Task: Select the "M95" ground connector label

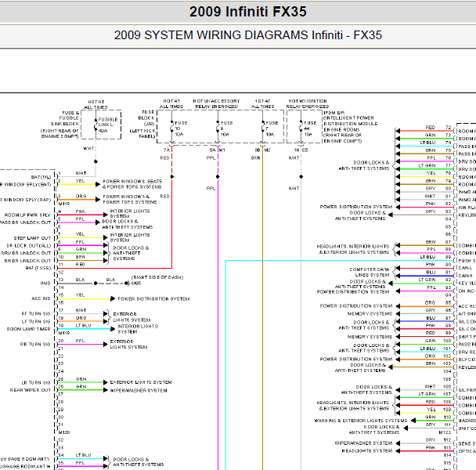Action: (136, 283)
